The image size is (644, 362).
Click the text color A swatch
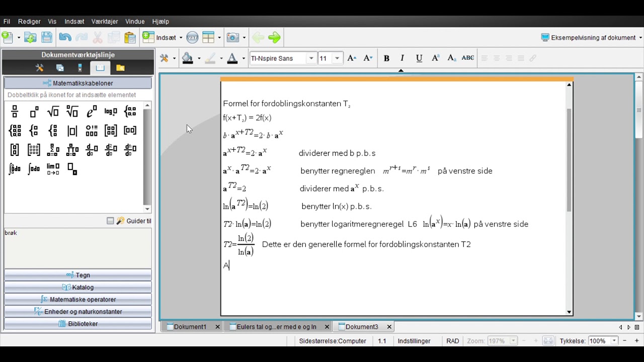point(232,58)
